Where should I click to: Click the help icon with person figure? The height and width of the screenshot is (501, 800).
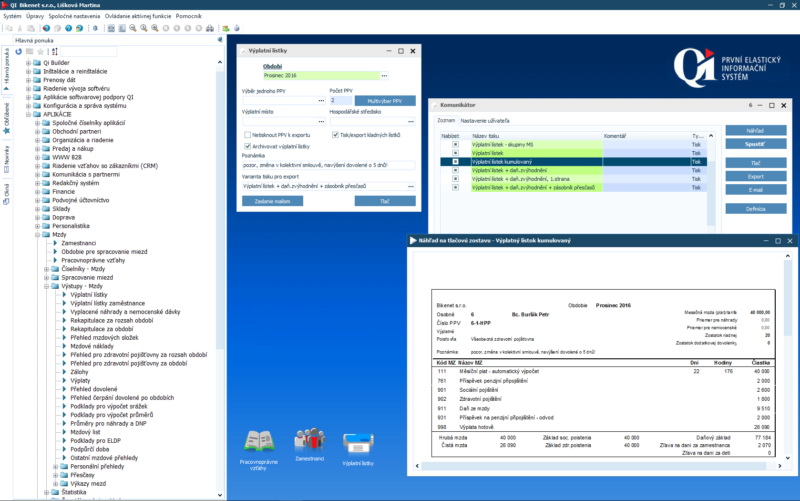pos(79,28)
